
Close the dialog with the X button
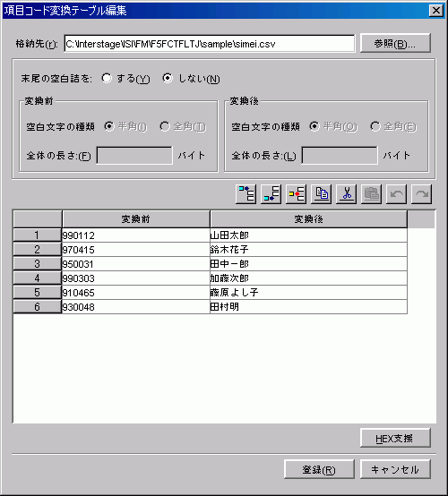point(436,11)
